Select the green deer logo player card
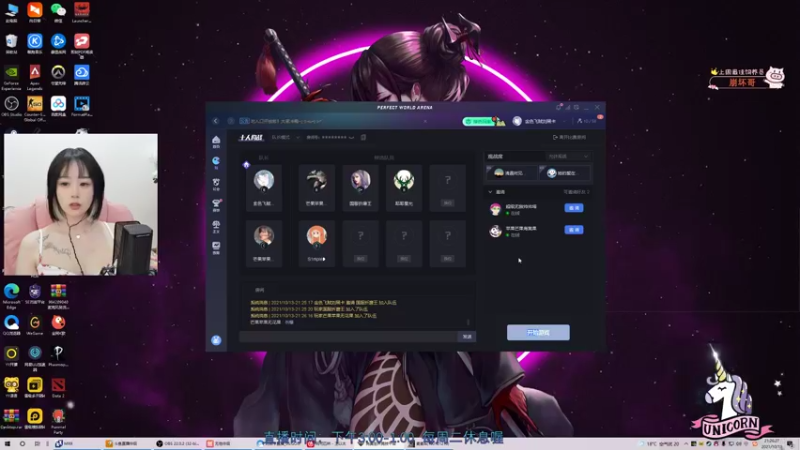The height and width of the screenshot is (450, 800). pos(404,188)
